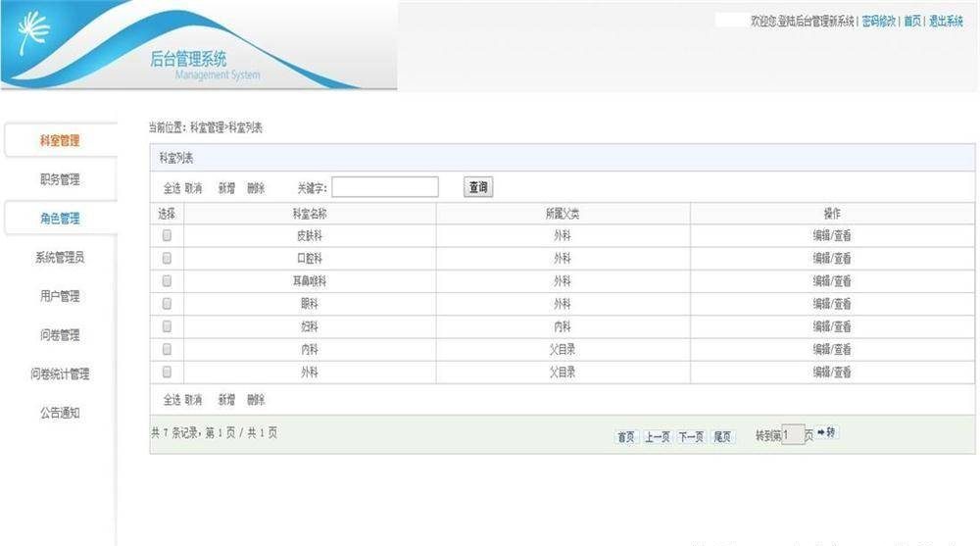980x546 pixels.
Task: Open 用户管理 in the sidebar
Action: (x=60, y=296)
